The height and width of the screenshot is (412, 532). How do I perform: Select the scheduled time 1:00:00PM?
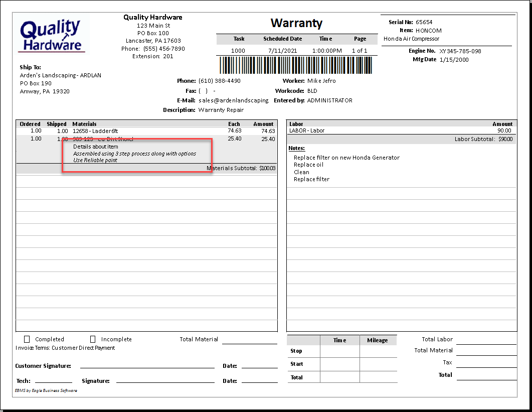coord(327,51)
